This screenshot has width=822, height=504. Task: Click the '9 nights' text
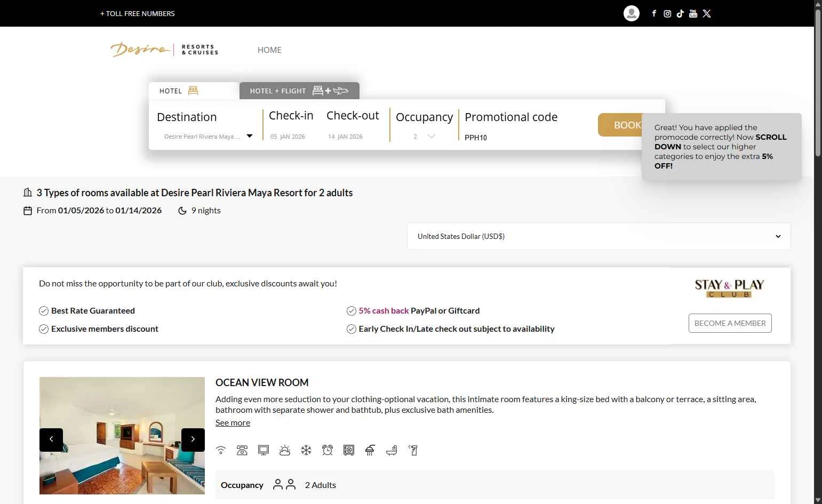coord(206,210)
